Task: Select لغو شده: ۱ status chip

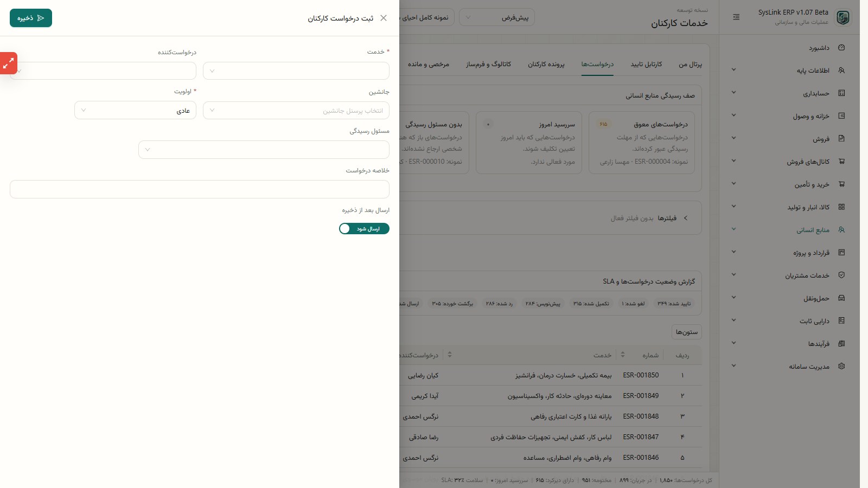Action: [x=633, y=304]
